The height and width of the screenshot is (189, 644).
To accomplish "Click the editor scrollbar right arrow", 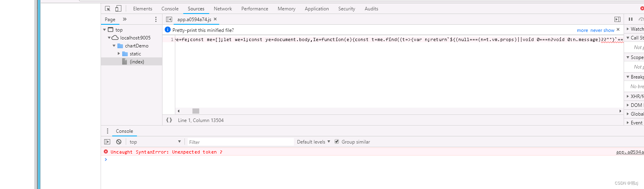I will point(620,111).
